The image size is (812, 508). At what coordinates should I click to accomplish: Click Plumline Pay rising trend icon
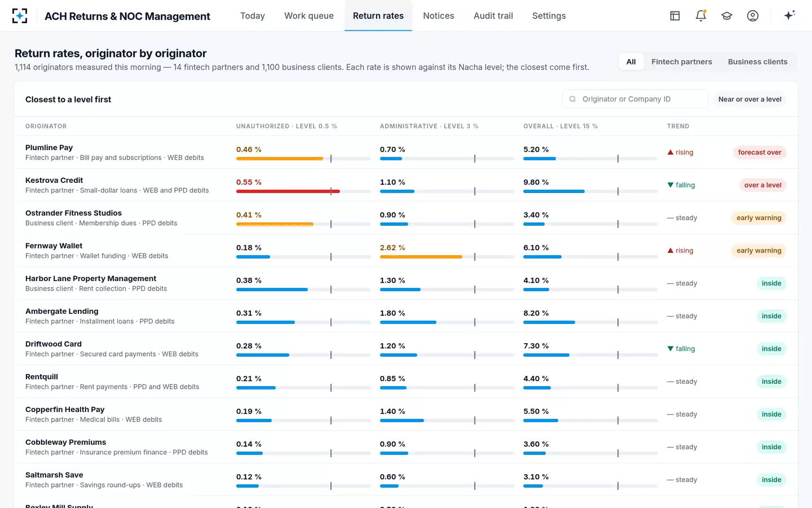[670, 152]
